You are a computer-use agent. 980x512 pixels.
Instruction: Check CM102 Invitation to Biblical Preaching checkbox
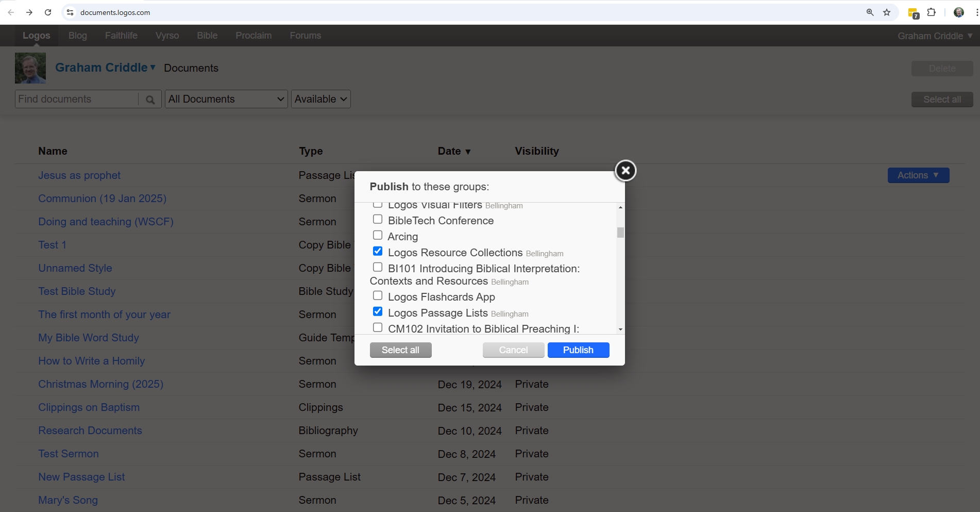pos(378,328)
